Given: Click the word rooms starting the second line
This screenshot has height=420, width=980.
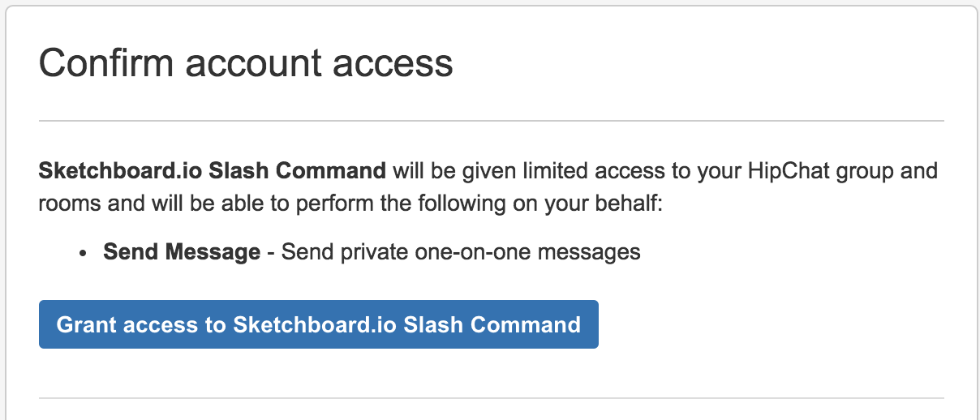Looking at the screenshot, I should [65, 203].
